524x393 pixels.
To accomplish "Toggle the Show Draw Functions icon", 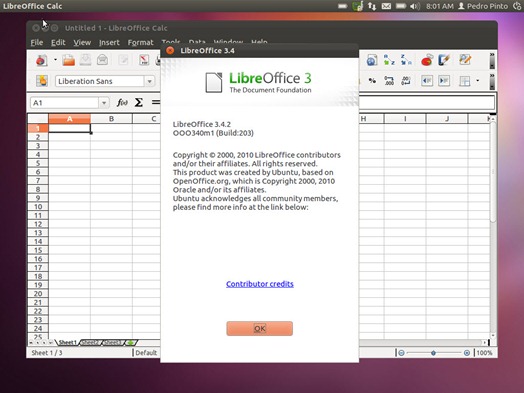I will pyautogui.click(x=444, y=60).
